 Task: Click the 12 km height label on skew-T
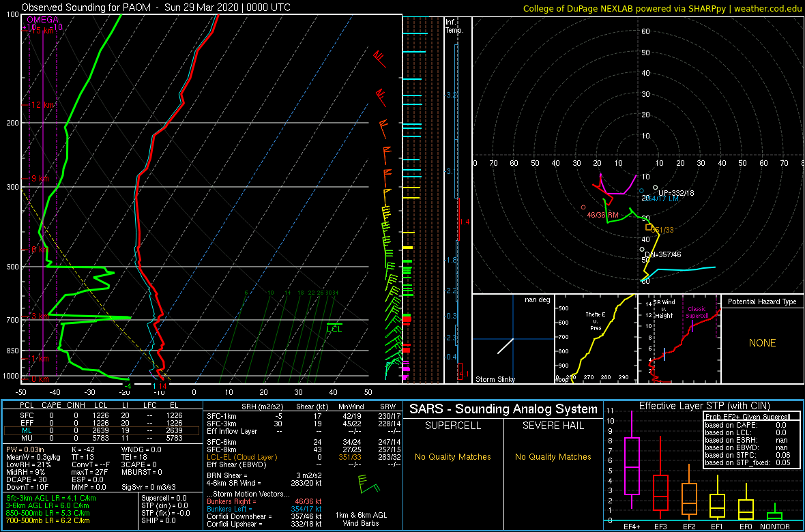[x=42, y=105]
